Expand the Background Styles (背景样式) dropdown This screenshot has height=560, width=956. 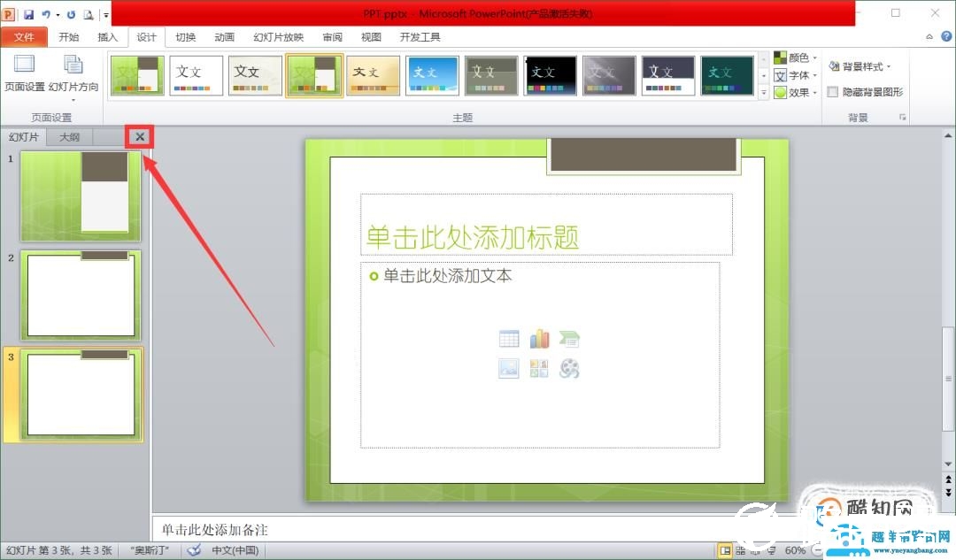(x=860, y=66)
